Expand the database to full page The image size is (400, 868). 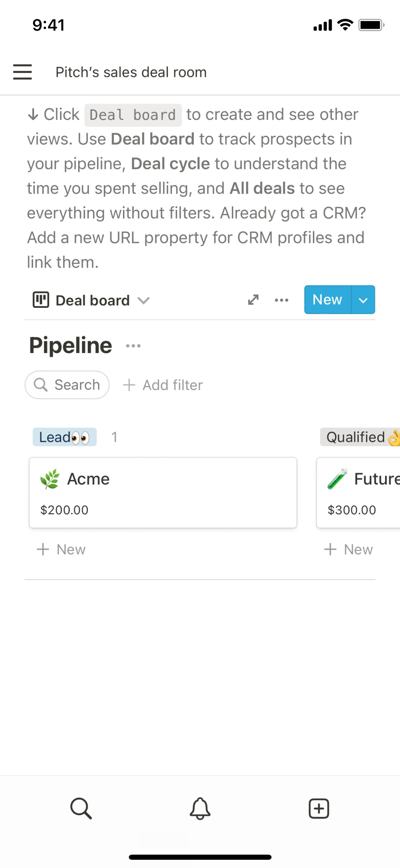point(253,300)
